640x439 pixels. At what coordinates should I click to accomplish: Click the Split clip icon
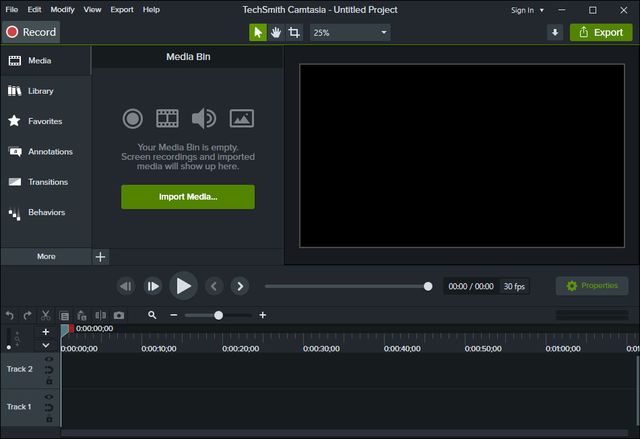101,315
